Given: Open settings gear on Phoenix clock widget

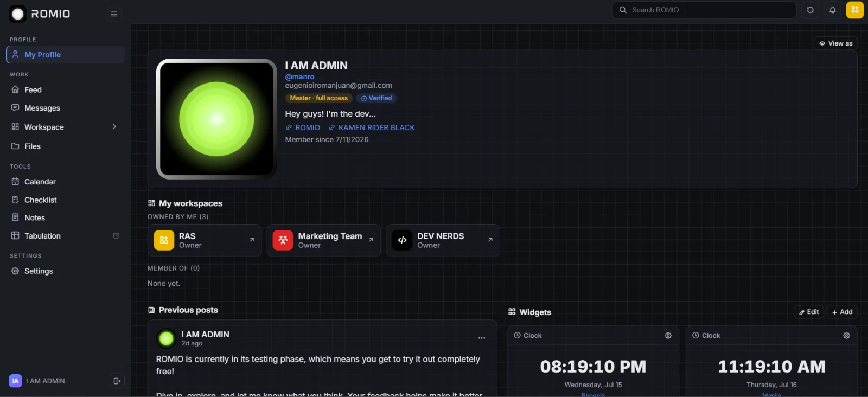Looking at the screenshot, I should [668, 336].
